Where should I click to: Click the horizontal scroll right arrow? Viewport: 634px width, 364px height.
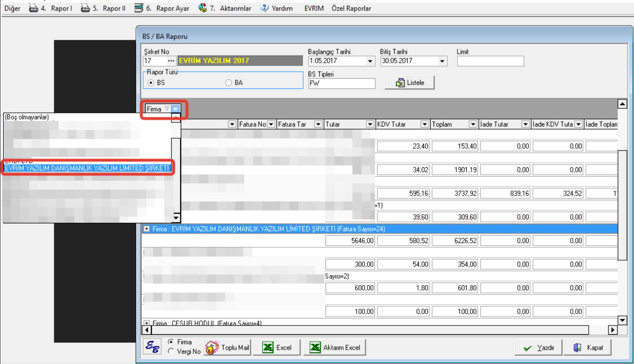[x=612, y=330]
